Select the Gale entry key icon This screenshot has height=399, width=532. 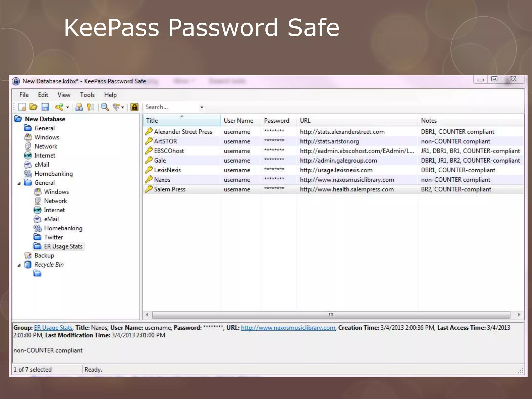(x=149, y=160)
